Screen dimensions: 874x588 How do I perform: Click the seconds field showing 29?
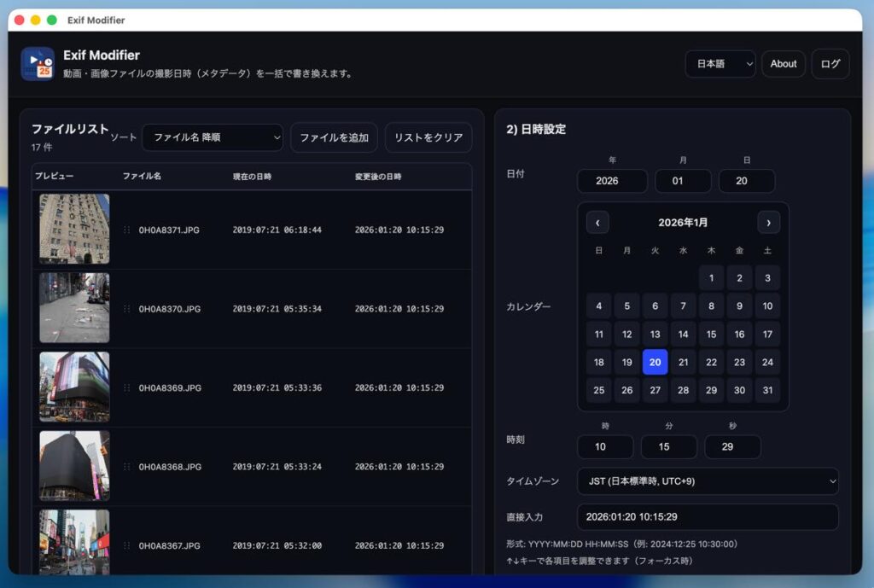(732, 447)
